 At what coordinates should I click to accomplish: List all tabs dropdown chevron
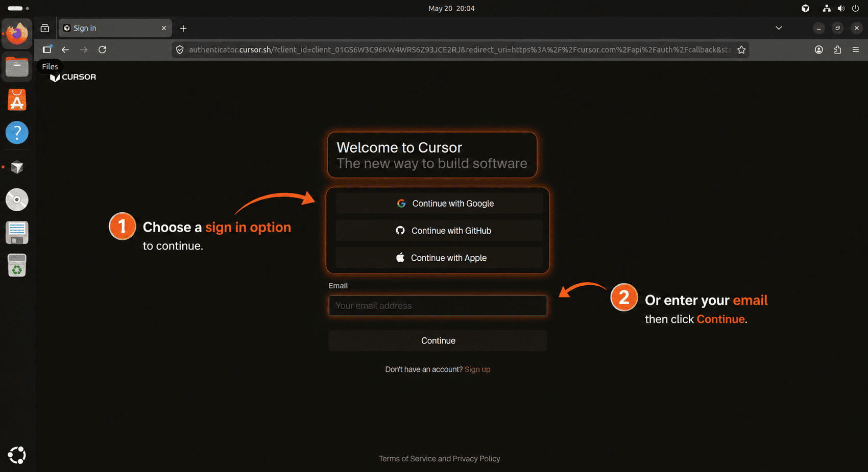[x=779, y=28]
